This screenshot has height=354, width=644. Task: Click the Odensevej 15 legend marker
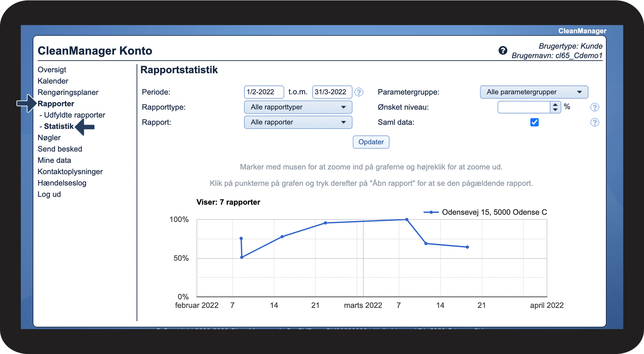tap(431, 212)
